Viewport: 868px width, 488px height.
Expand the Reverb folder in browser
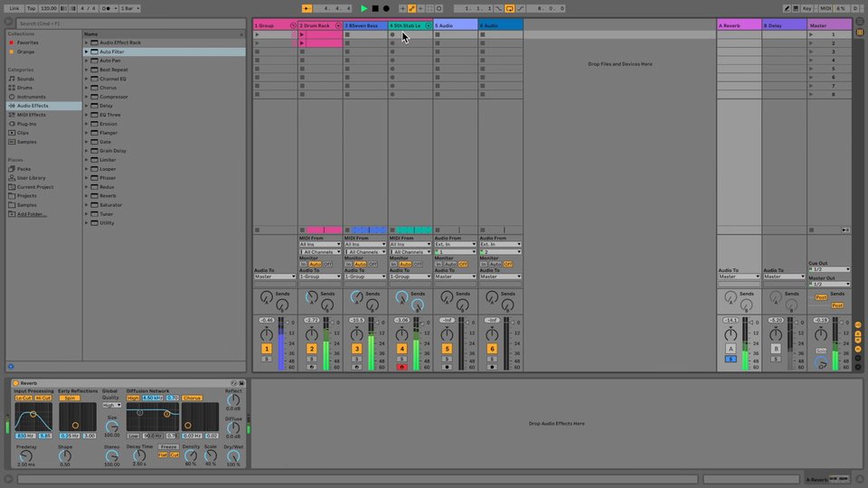87,196
